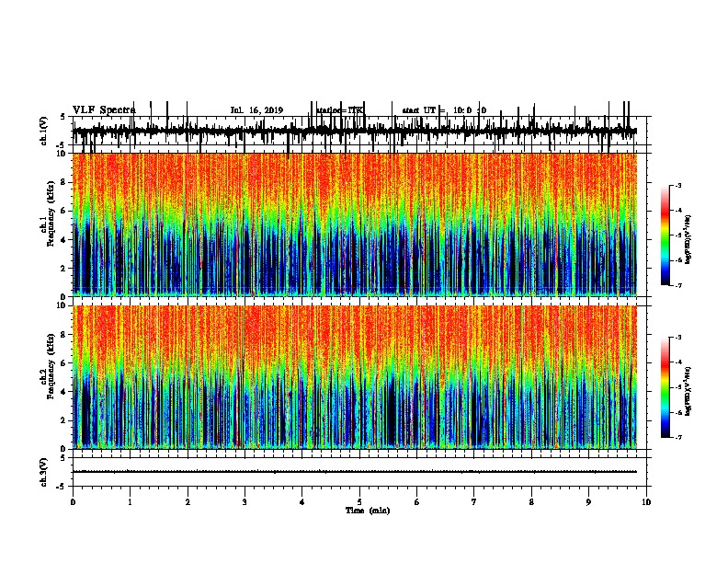Click the "VLF Spectra" plot title
This screenshot has width=728, height=563.
click(104, 110)
